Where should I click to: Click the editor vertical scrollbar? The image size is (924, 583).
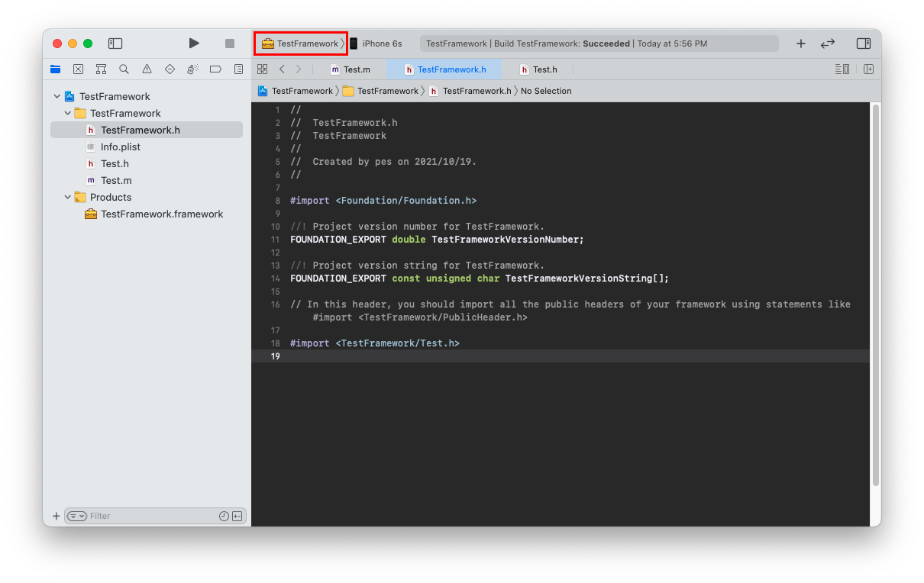pyautogui.click(x=876, y=295)
